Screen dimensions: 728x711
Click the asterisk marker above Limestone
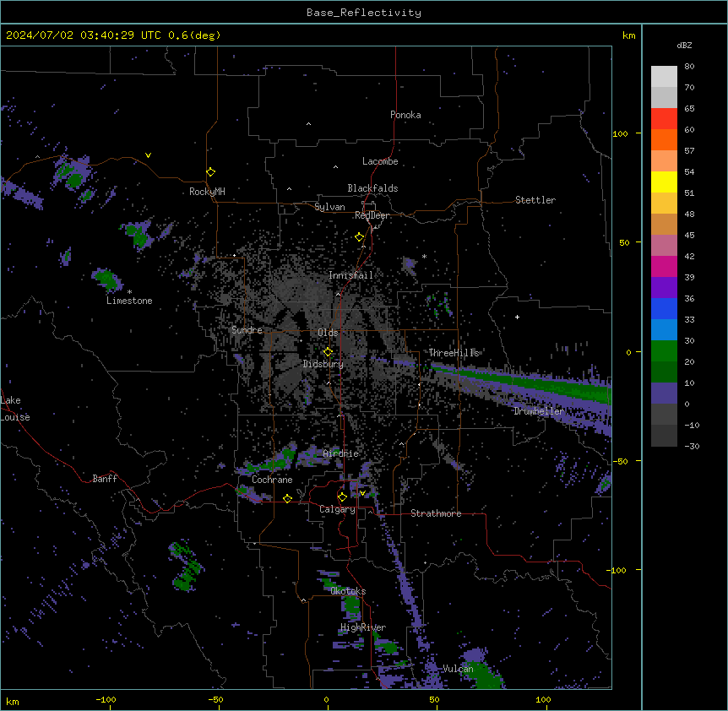(x=129, y=292)
